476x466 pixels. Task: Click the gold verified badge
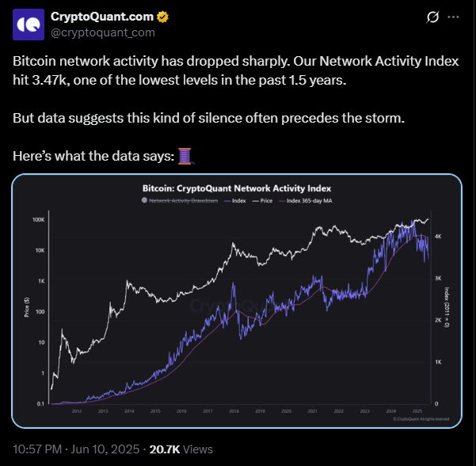click(162, 17)
